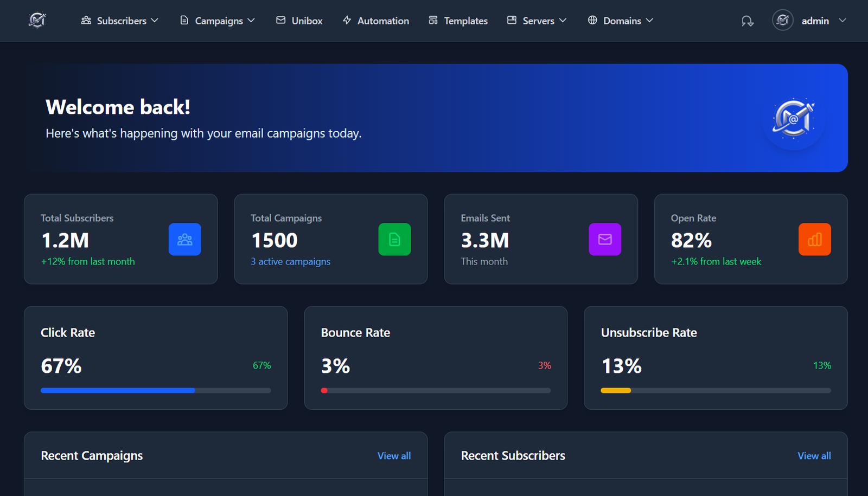Go to Templates in the top menu
This screenshot has width=868, height=496.
(x=465, y=21)
